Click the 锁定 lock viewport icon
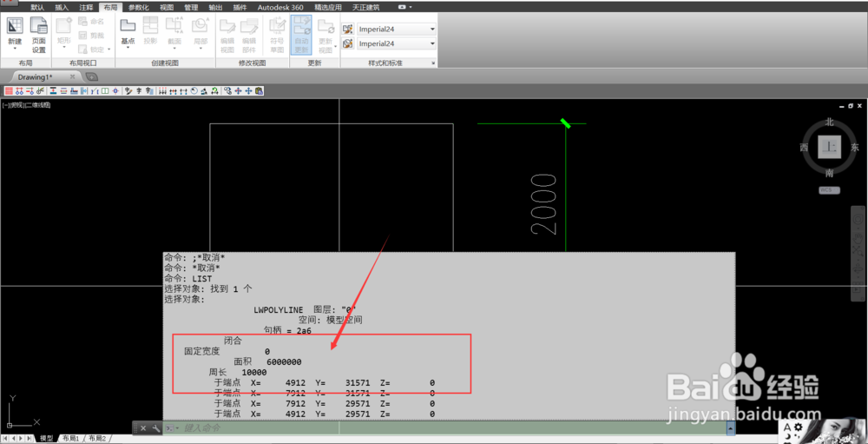868x444 pixels. pos(83,50)
